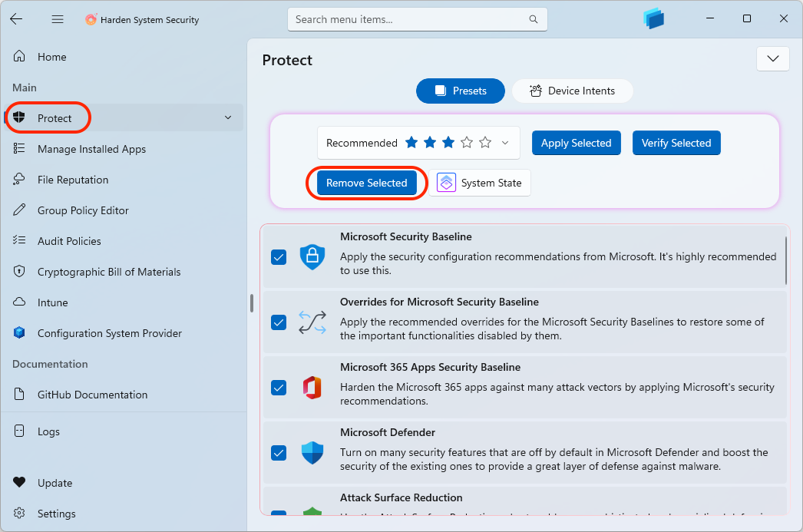This screenshot has width=803, height=532.
Task: Click the sidebar pane splitter handle
Action: 252,303
